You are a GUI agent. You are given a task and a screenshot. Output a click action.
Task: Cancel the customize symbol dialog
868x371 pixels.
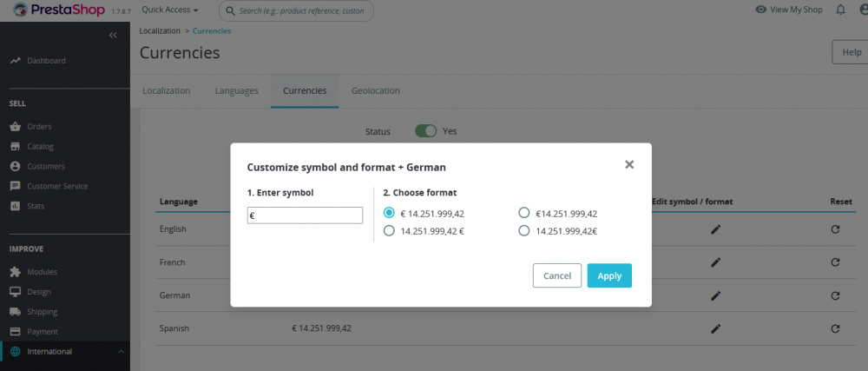[x=556, y=275]
